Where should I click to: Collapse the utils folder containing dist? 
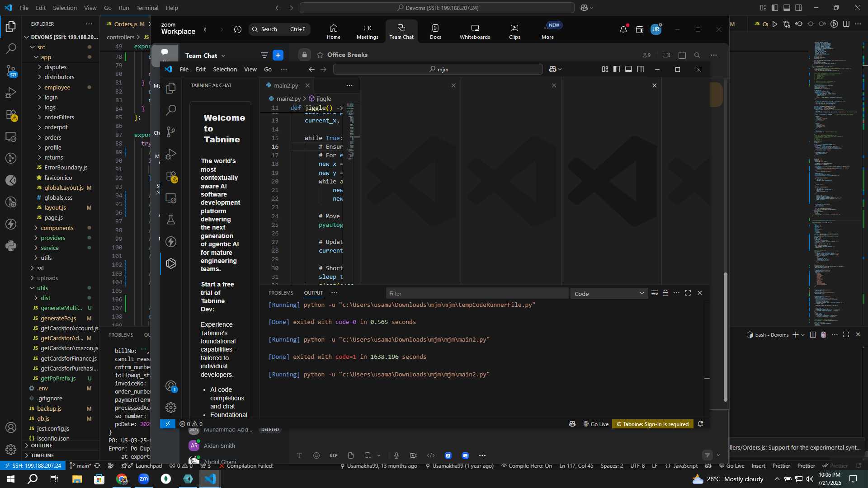click(42, 288)
